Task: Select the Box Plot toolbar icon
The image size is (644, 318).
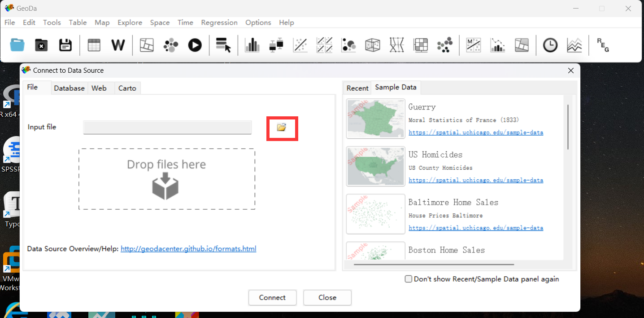Action: pyautogui.click(x=276, y=45)
